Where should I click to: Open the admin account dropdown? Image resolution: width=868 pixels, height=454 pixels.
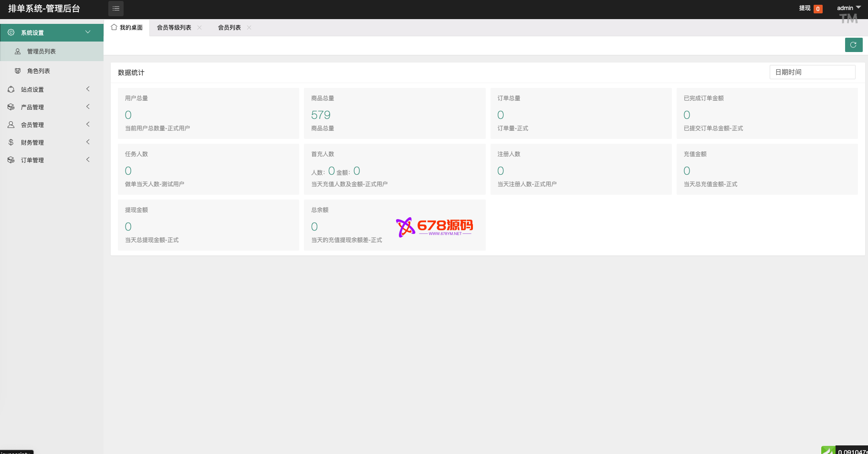[x=848, y=8]
